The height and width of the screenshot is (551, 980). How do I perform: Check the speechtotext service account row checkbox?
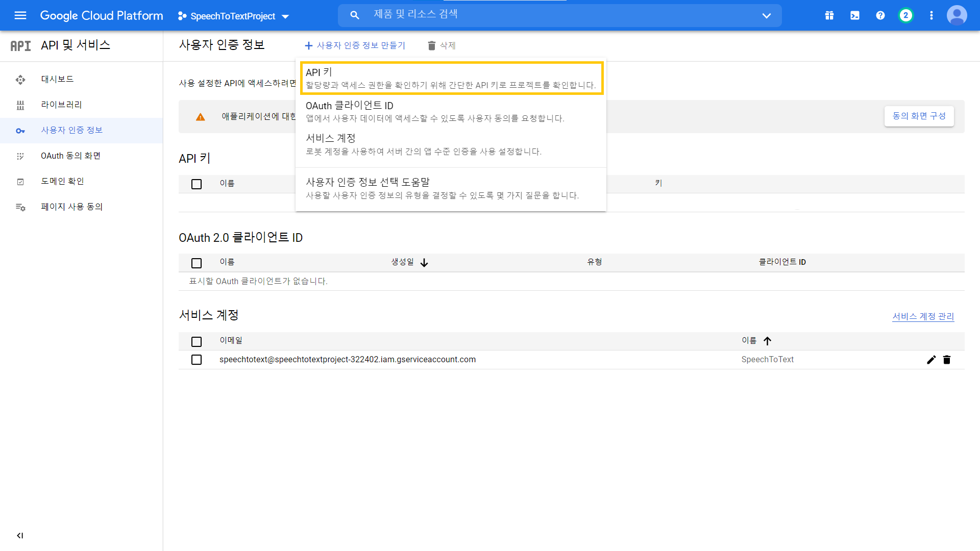click(x=197, y=360)
